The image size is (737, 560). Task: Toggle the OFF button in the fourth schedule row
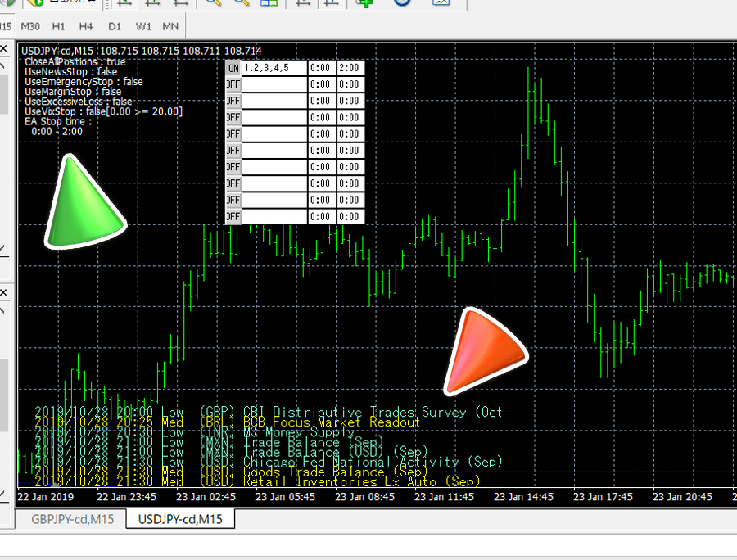point(233,117)
